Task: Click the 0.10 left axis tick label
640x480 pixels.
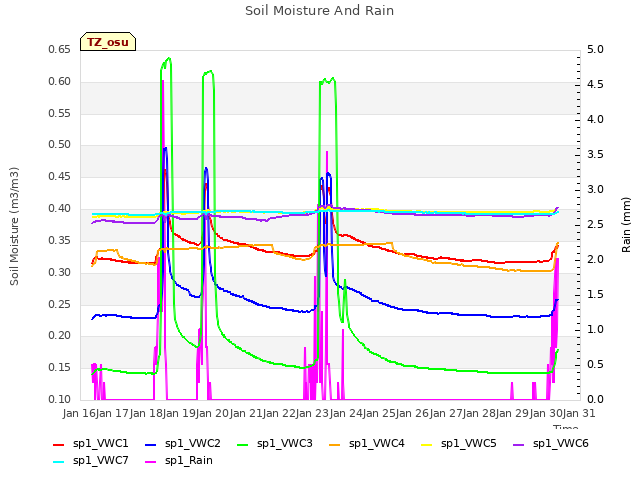Action: 60,400
